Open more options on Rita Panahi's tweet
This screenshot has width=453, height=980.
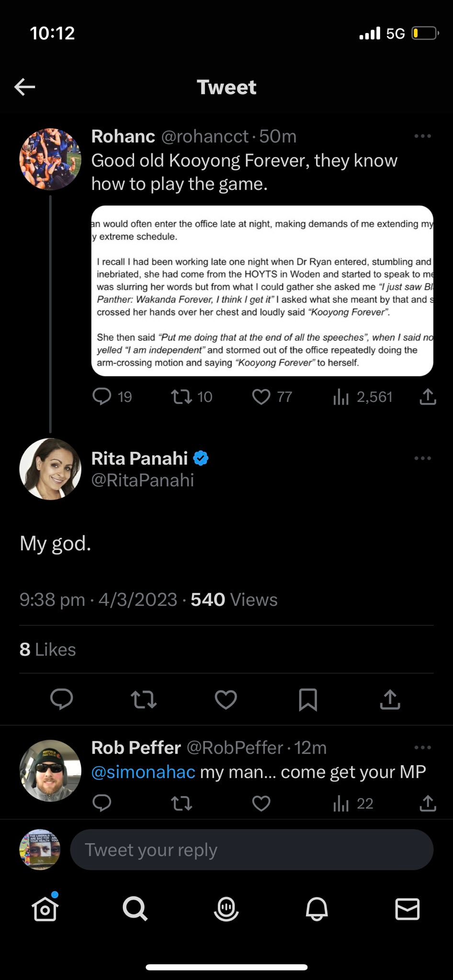point(422,458)
